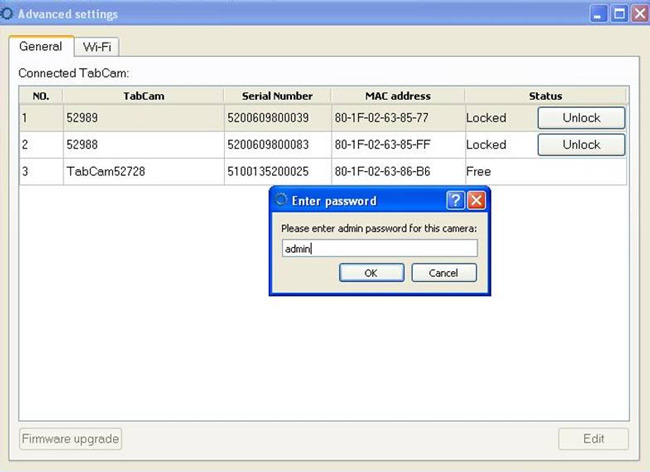Click the Firmware upgrade button
650x472 pixels.
tap(70, 439)
